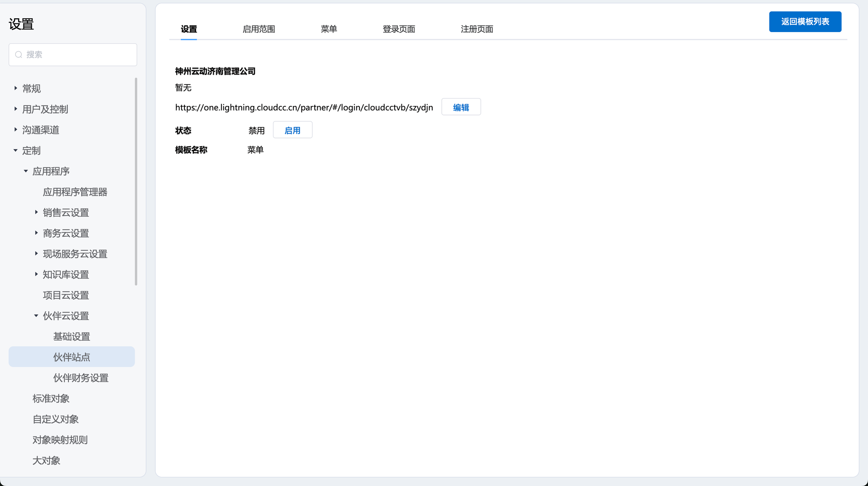Collapse the 定制 section arrow

click(16, 150)
